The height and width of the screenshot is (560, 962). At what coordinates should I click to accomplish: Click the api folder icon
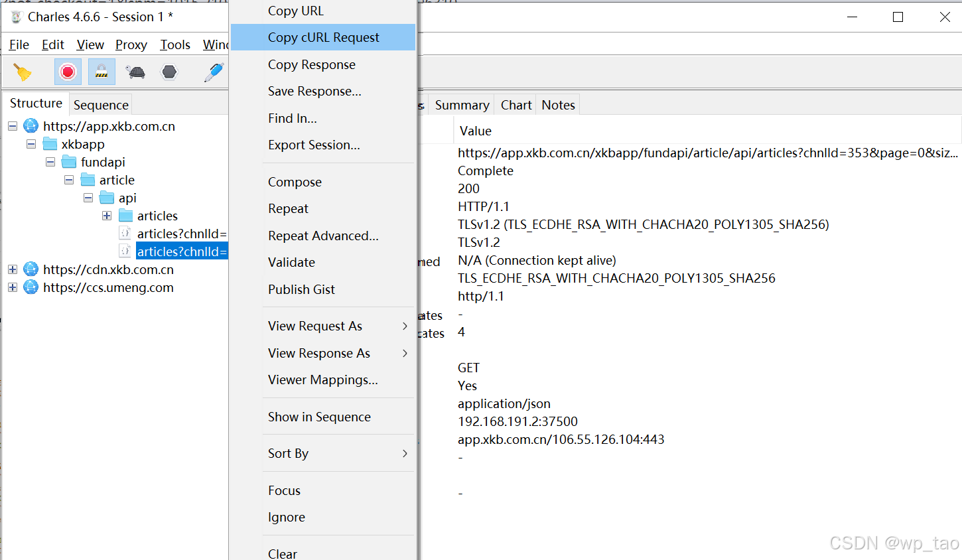[x=107, y=198]
